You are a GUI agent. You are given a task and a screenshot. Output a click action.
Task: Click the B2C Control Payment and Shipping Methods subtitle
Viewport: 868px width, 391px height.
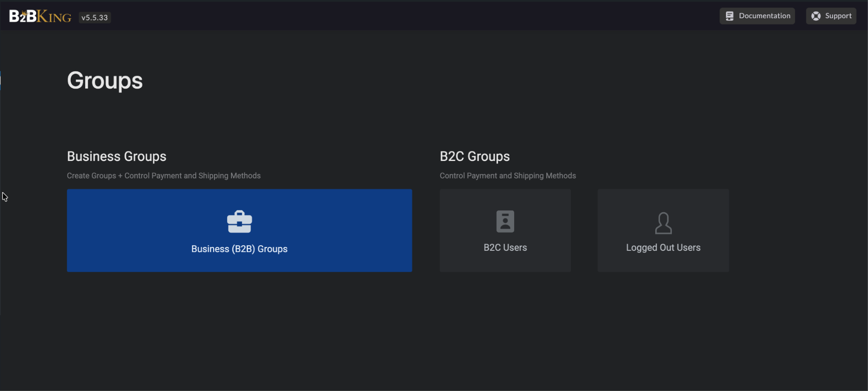[x=508, y=176]
